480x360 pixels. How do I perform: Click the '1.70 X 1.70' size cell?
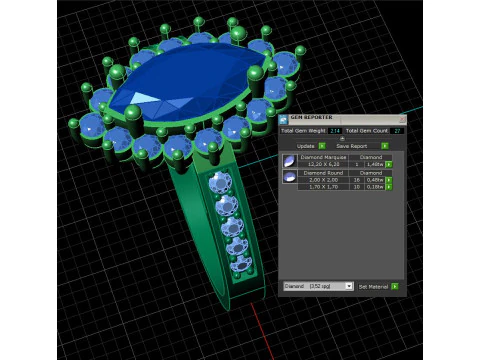(323, 187)
